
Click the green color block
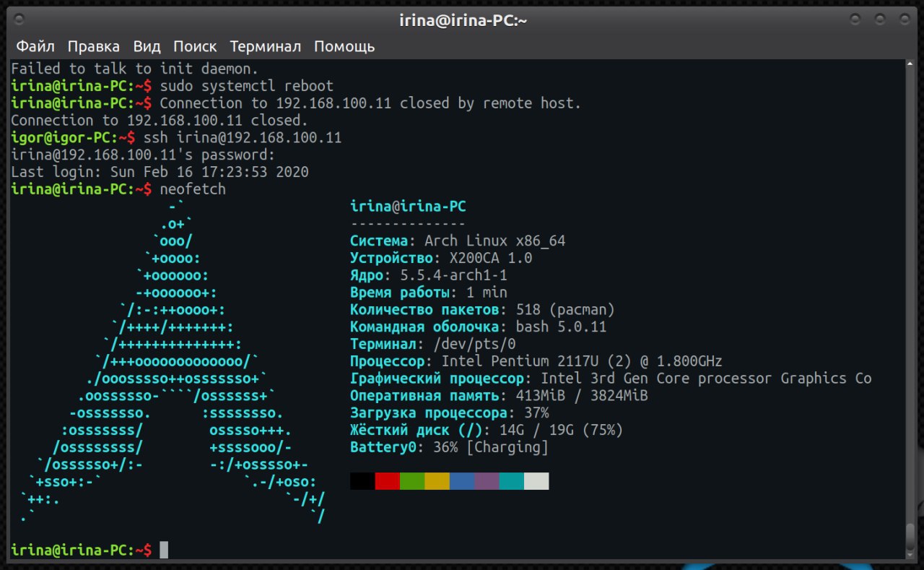412,481
